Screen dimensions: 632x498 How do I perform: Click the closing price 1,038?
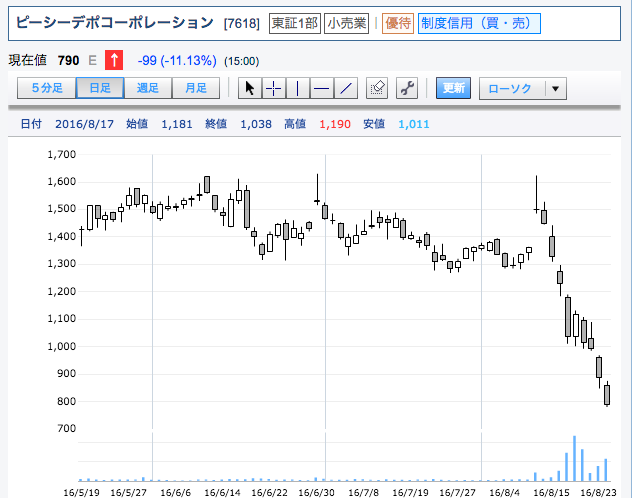coord(256,124)
